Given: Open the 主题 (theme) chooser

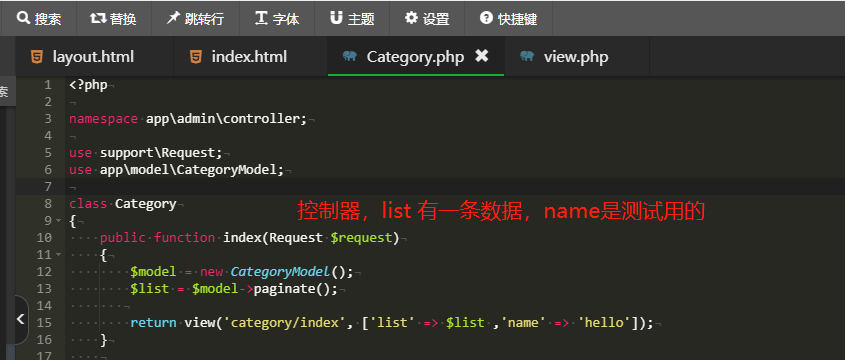Looking at the screenshot, I should tap(352, 19).
